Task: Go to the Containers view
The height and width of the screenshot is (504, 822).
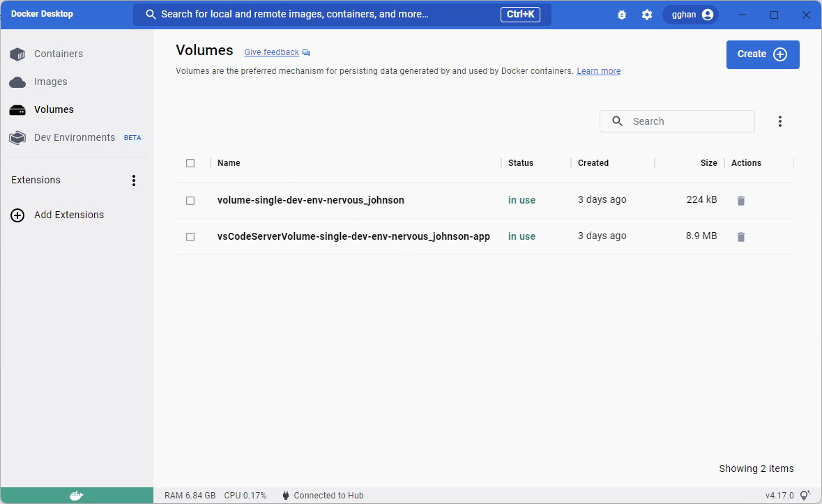Action: click(58, 54)
